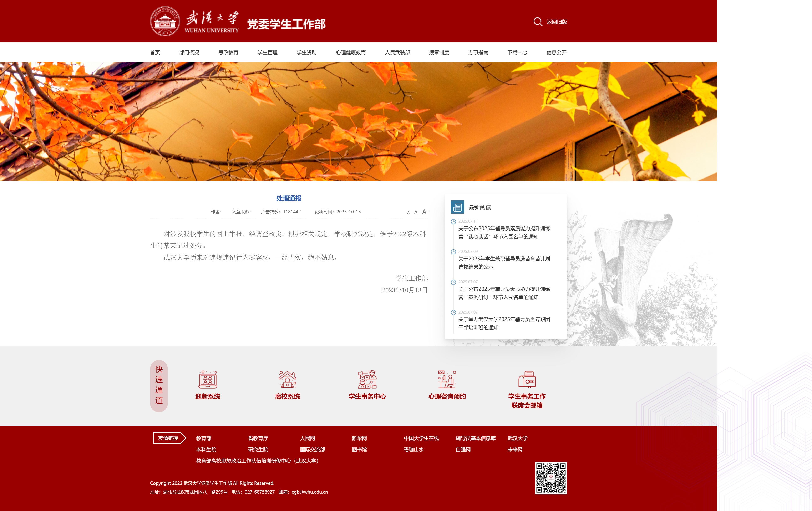Open the 学生事务中心 icon
The image size is (812, 511).
[367, 380]
